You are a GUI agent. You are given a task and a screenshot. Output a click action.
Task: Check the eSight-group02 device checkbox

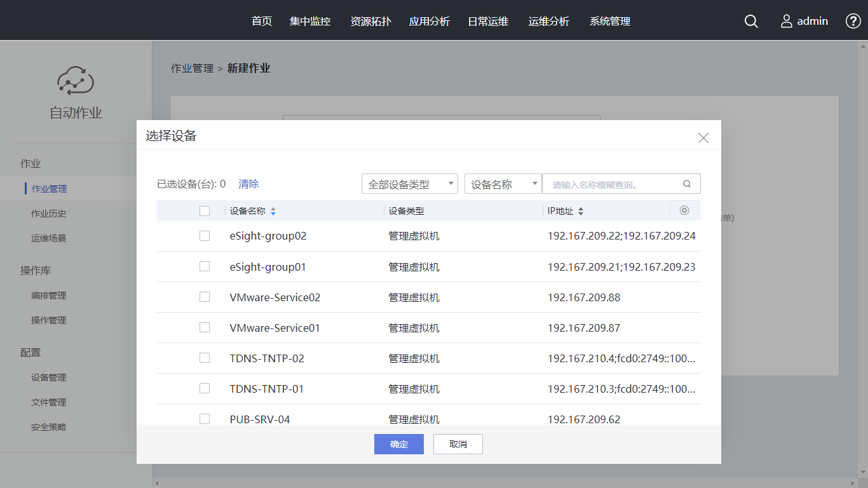point(205,236)
